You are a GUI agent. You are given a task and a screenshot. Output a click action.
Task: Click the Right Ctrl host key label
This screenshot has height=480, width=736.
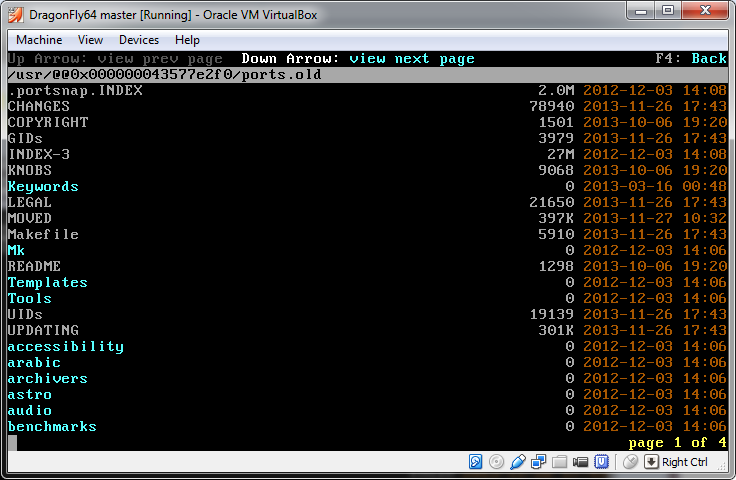tap(685, 462)
